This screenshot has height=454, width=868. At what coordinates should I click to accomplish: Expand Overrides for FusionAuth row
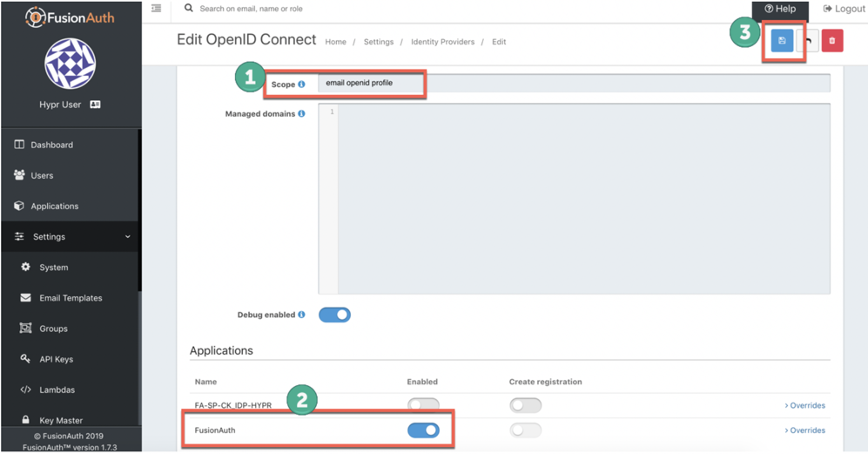pos(805,430)
